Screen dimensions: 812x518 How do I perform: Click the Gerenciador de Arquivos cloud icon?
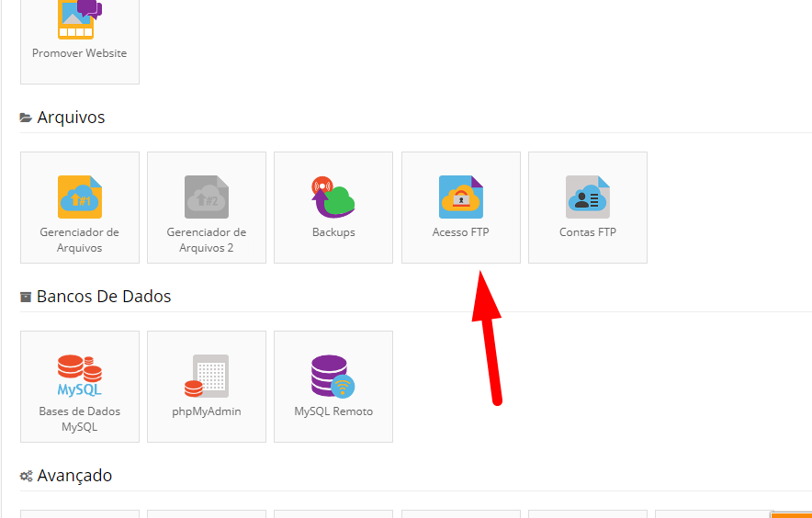[80, 197]
